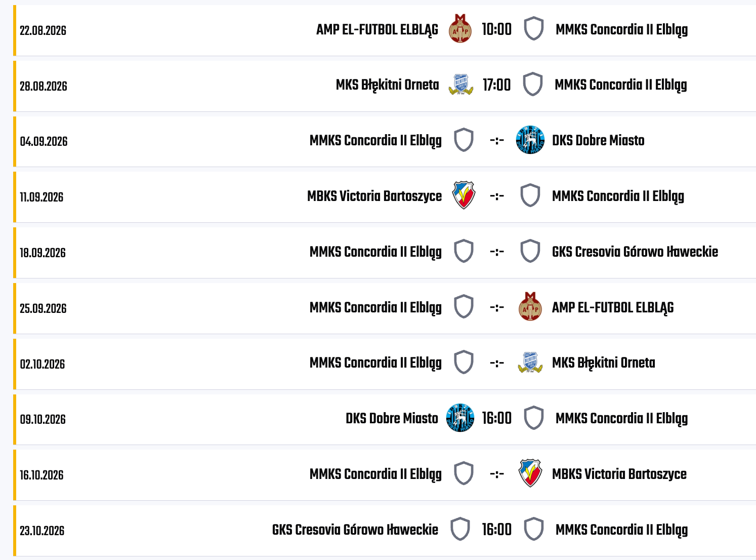Image resolution: width=756 pixels, height=560 pixels.
Task: Open MKS Błękitni Orneta team on 28.08.2026
Action: pyautogui.click(x=387, y=85)
